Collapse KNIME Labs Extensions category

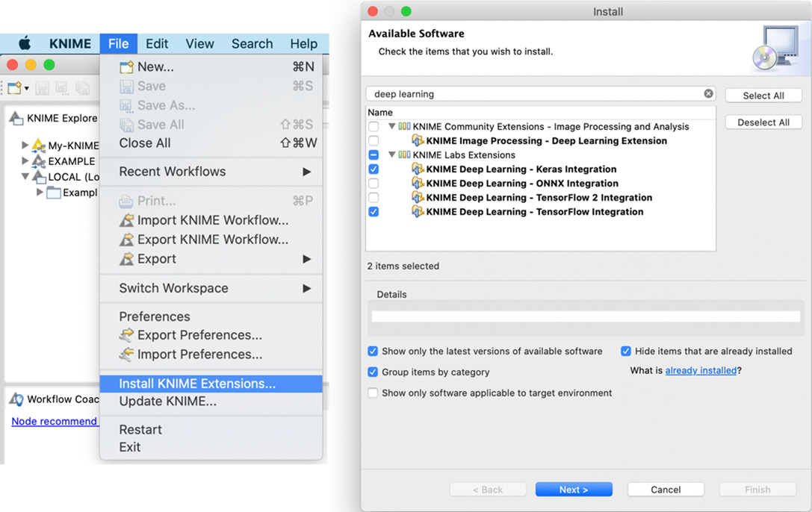392,154
